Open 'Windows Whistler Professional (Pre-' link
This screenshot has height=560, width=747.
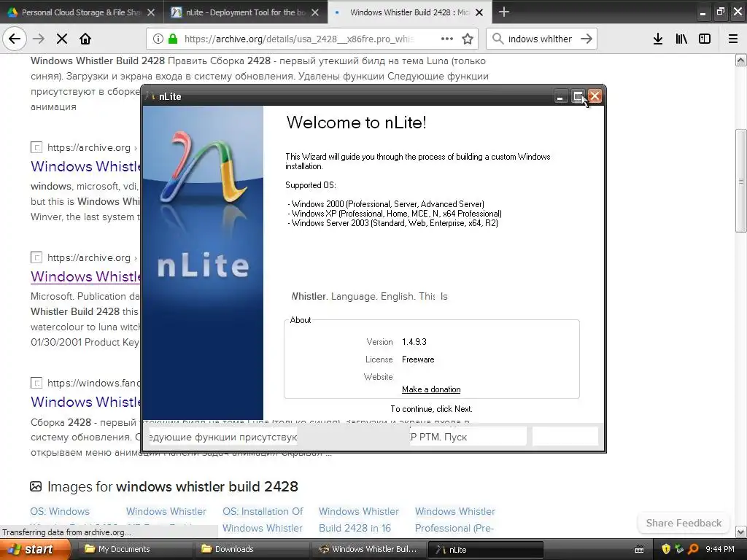455,519
